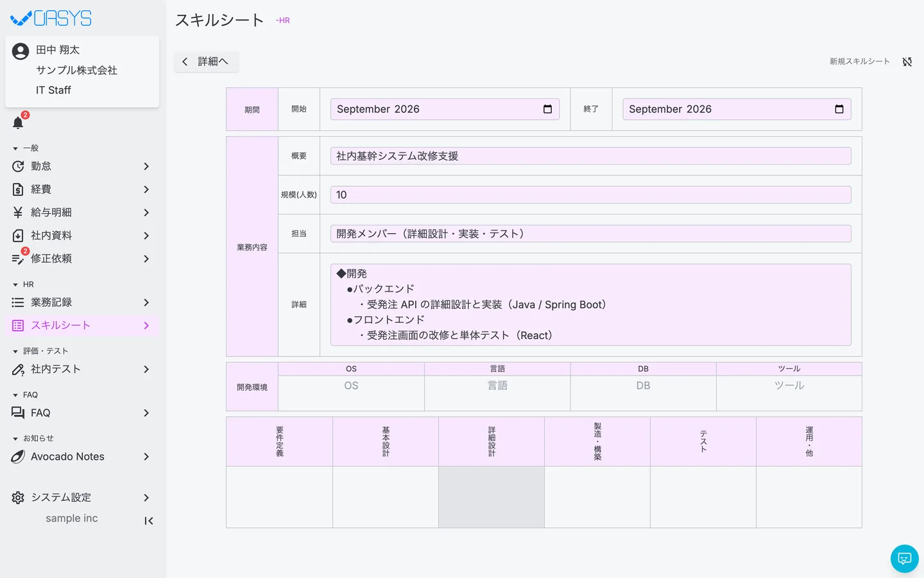Click the 規模(人数) field showing 10
Viewport: 924px width, 578px height.
click(x=590, y=195)
